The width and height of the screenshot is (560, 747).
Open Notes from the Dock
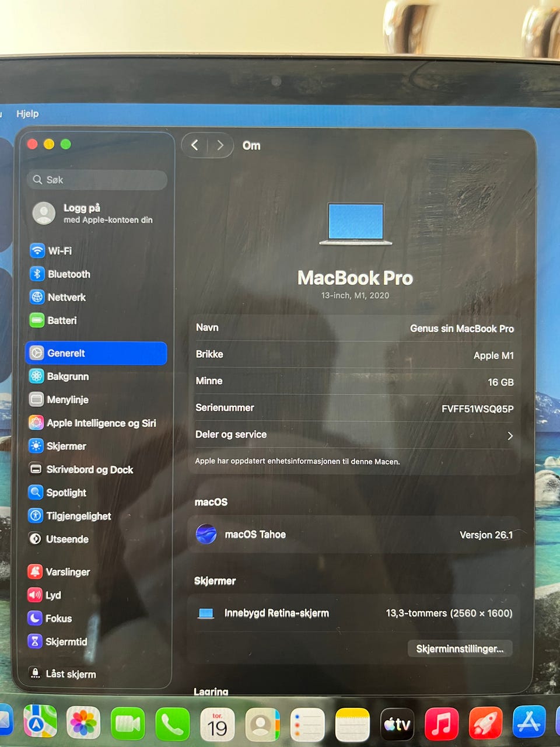click(x=352, y=725)
